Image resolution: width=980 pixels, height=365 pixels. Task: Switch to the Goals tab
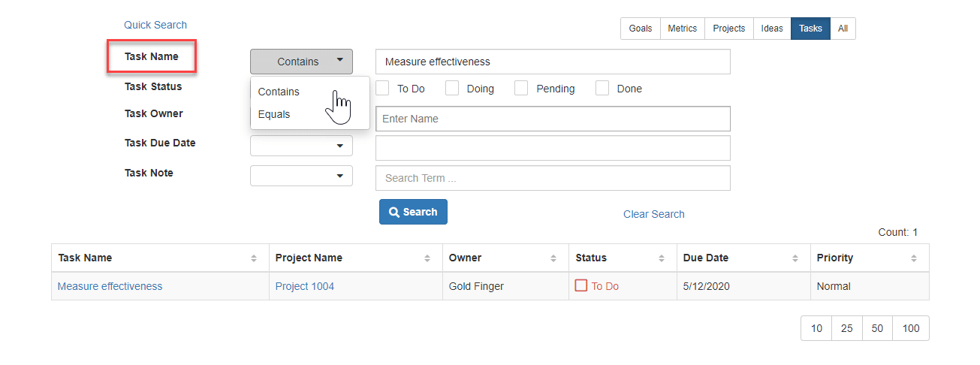641,29
